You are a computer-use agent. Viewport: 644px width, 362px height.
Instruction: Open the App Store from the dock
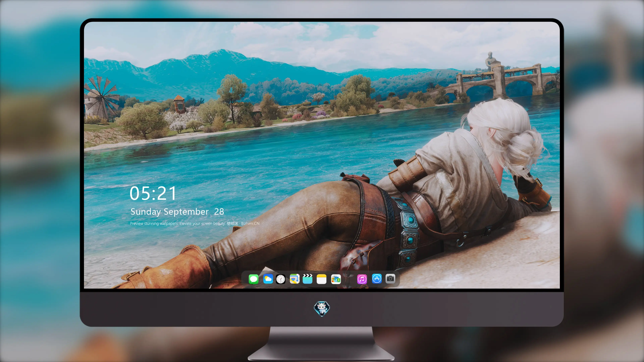click(377, 279)
